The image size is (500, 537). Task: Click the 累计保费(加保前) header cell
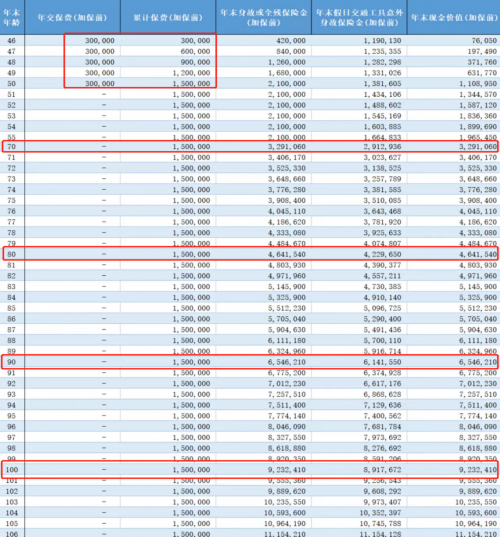(x=168, y=17)
